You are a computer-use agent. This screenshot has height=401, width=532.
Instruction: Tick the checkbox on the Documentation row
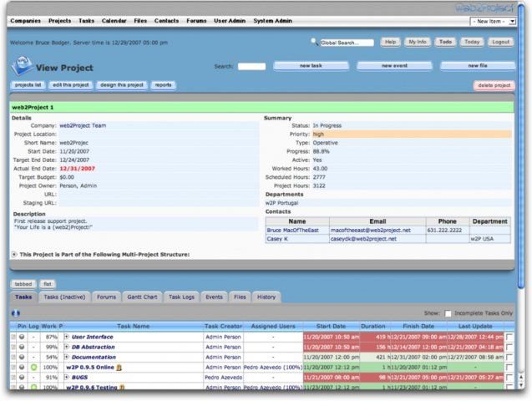point(509,357)
